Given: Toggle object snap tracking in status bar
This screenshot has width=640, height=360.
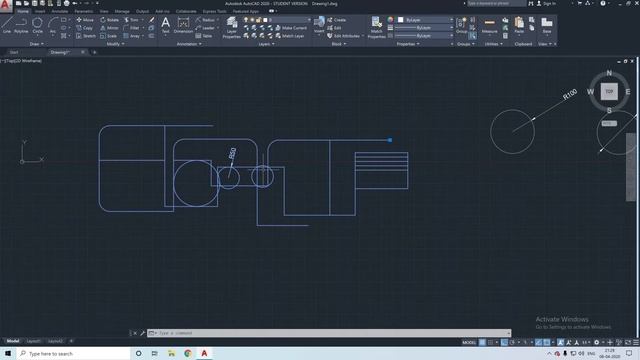Looking at the screenshot, I should [x=539, y=342].
